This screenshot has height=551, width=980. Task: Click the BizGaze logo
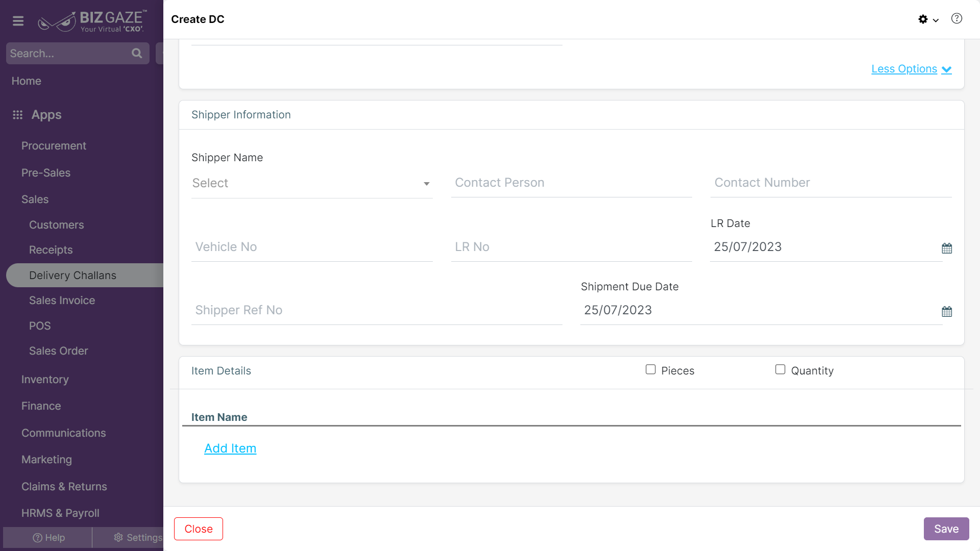coord(92,21)
